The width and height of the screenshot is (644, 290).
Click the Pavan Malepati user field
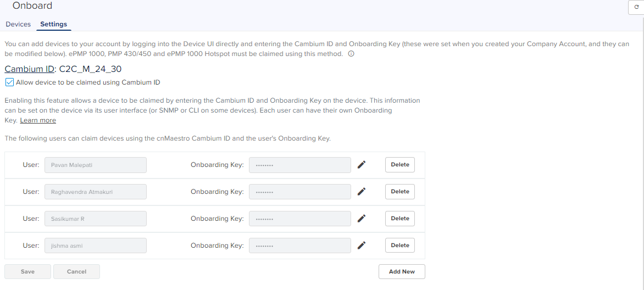[x=95, y=165]
